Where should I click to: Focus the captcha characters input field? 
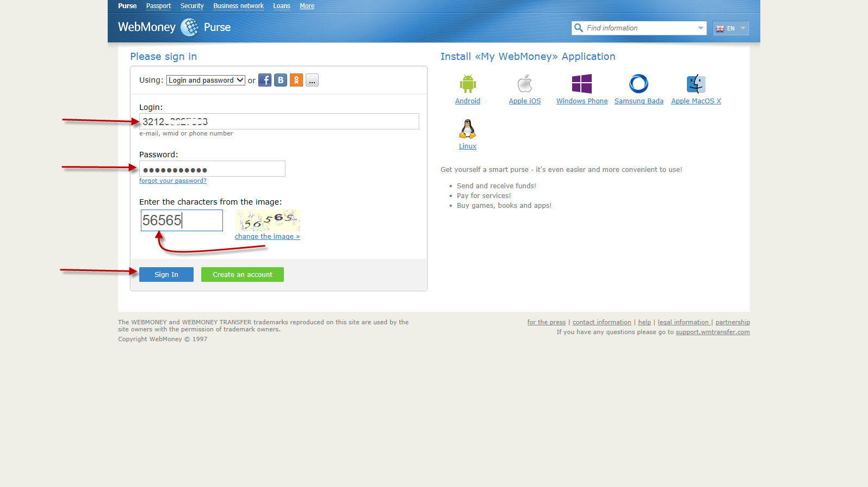tap(182, 220)
